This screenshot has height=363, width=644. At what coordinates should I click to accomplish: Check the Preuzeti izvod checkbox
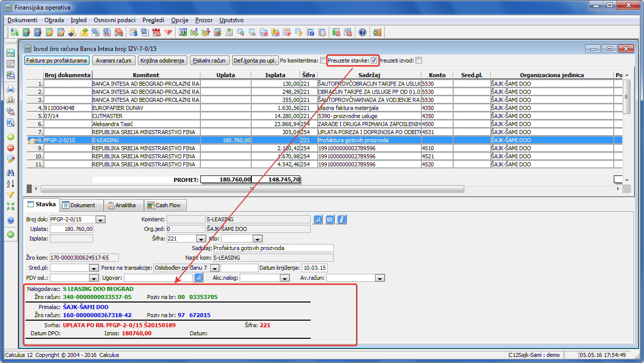click(x=419, y=60)
